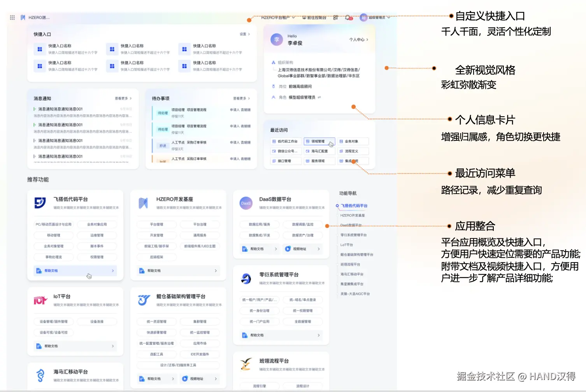This screenshot has height=392, width=586.
Task: Select 飞搭低代码平台 in the 功能导航 list
Action: [x=354, y=206]
